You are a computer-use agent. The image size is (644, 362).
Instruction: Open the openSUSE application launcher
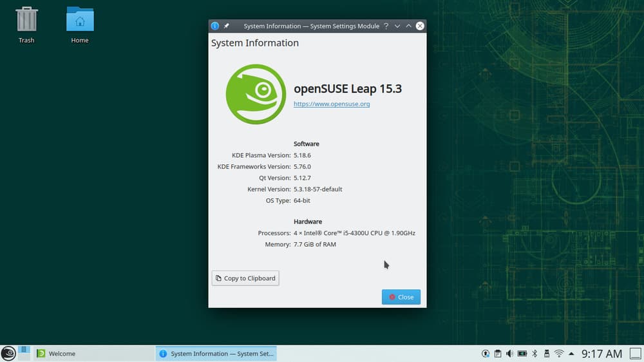pyautogui.click(x=8, y=354)
